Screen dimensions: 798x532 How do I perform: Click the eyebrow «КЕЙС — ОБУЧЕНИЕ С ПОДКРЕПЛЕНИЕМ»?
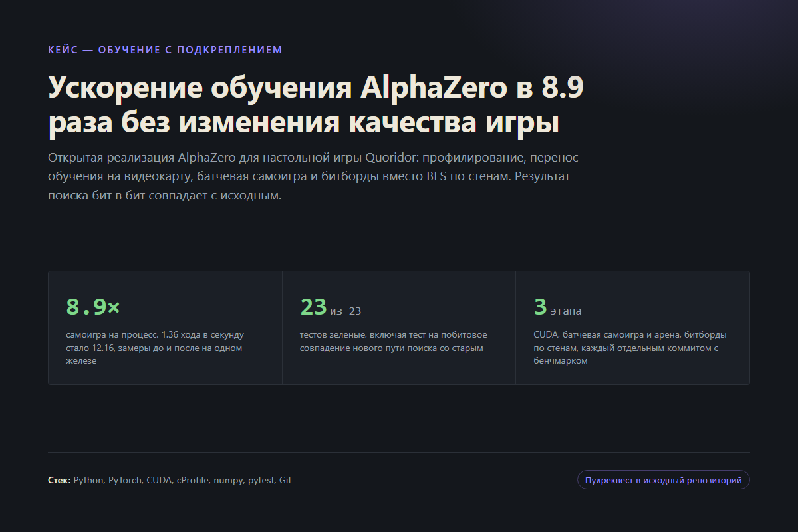(x=165, y=50)
